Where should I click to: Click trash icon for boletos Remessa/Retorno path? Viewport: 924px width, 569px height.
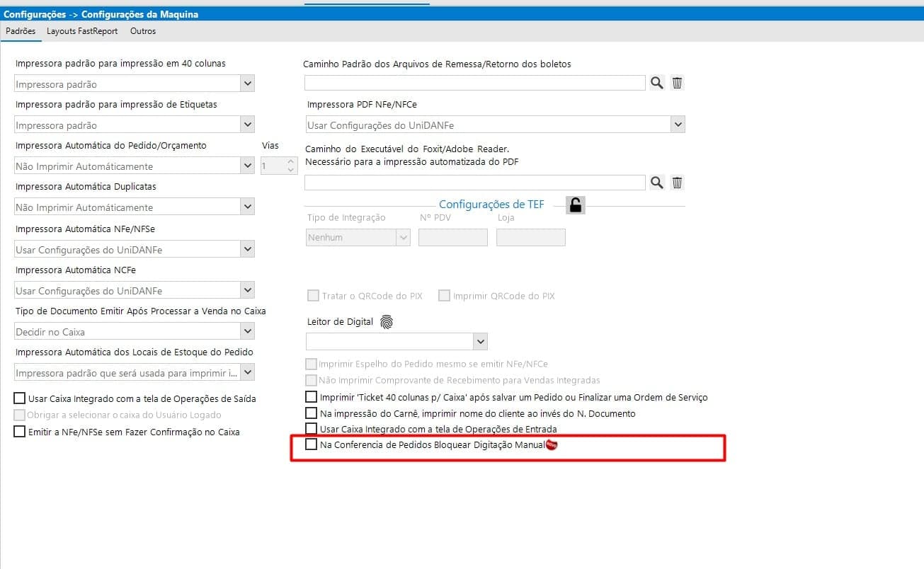[677, 83]
